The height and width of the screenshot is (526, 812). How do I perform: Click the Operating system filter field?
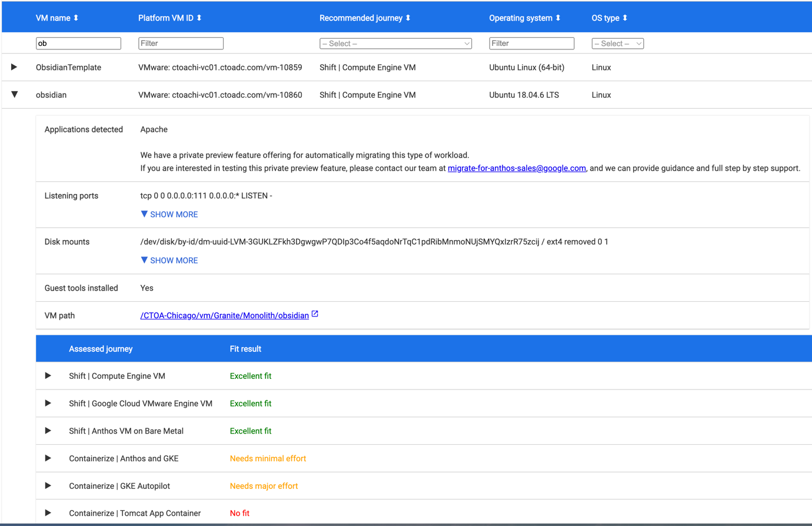click(531, 43)
